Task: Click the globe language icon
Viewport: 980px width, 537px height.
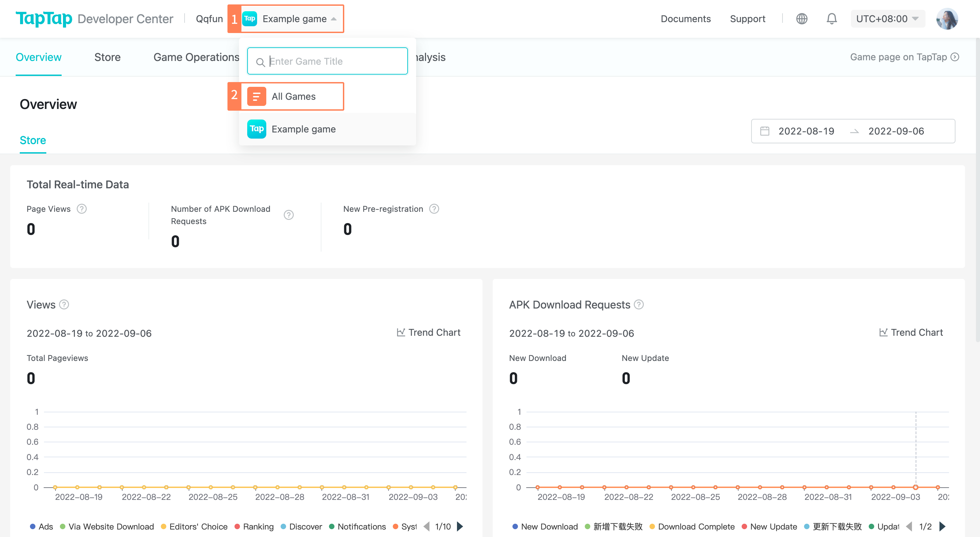Action: click(x=802, y=19)
